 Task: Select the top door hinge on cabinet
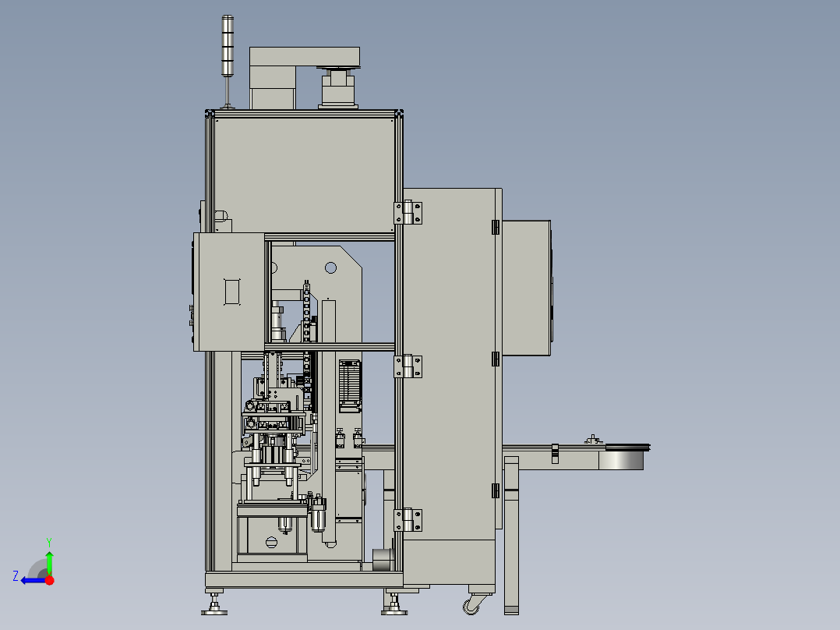click(x=408, y=213)
